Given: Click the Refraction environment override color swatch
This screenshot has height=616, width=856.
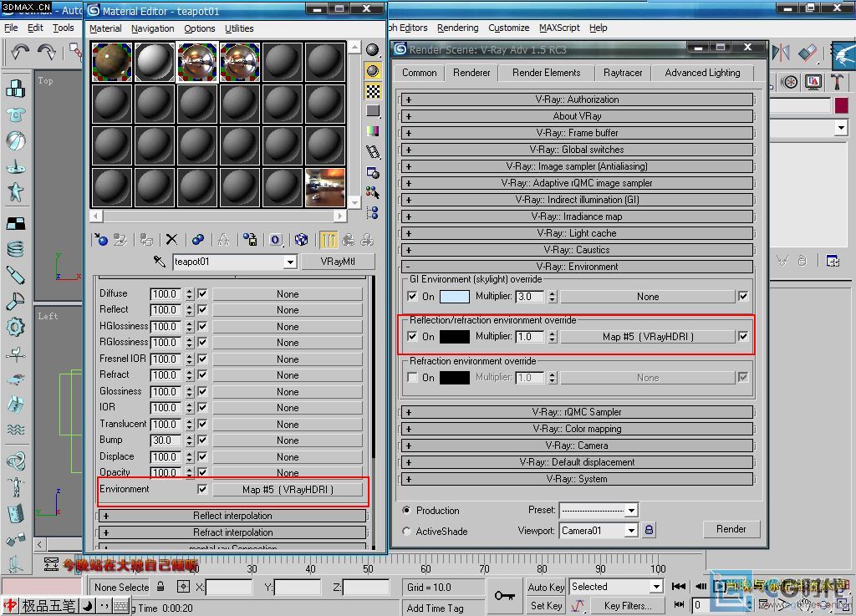Looking at the screenshot, I should tap(454, 377).
